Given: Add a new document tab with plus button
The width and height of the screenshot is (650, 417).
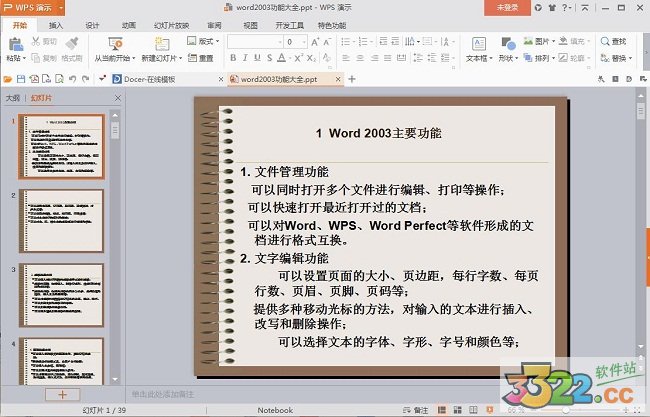Looking at the screenshot, I should click(x=352, y=79).
